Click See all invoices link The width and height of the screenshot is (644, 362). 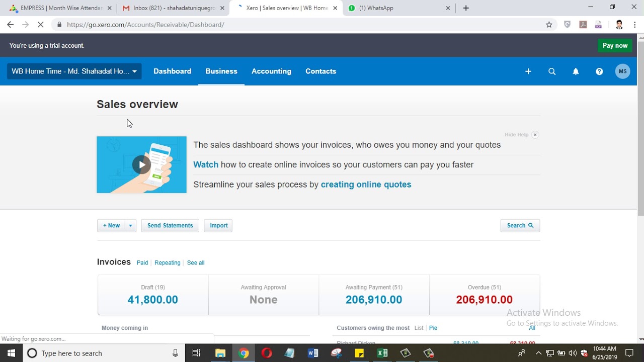click(x=196, y=263)
